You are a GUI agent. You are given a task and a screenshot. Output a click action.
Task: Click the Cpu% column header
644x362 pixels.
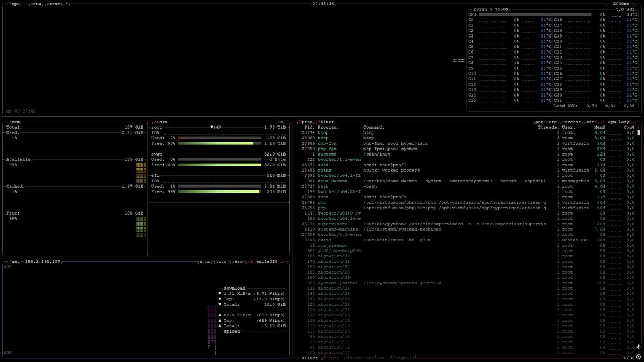[629, 127]
